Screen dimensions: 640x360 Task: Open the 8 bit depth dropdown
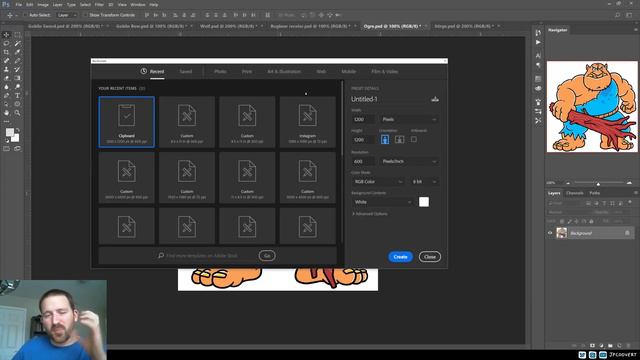[424, 182]
